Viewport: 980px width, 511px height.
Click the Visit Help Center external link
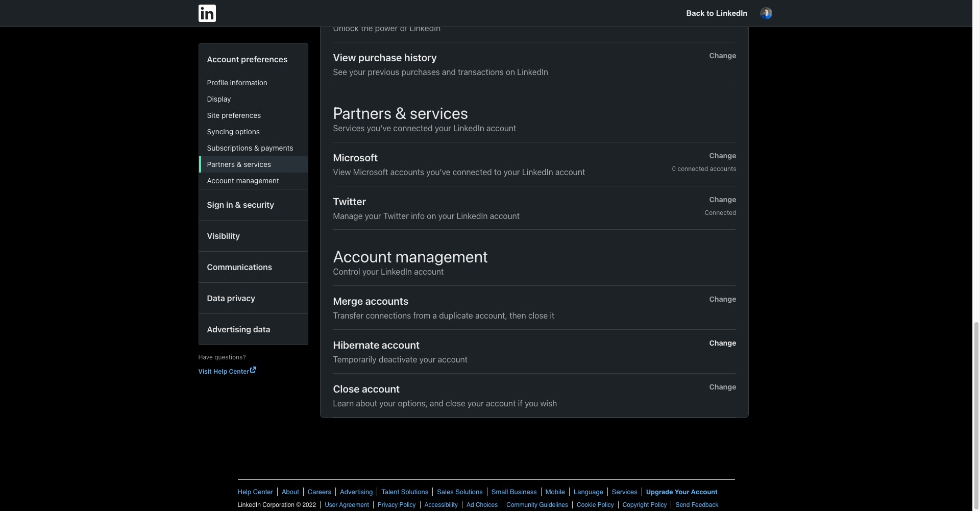coord(227,371)
